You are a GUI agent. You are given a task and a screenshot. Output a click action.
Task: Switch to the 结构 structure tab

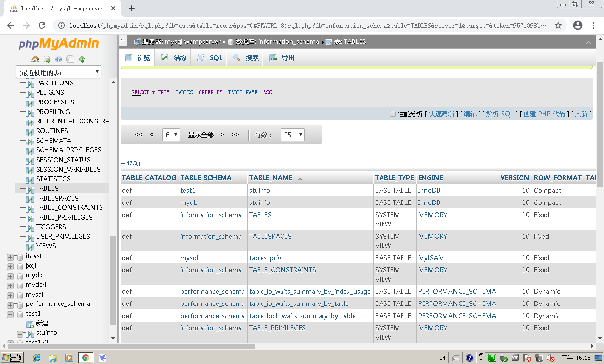coord(174,58)
